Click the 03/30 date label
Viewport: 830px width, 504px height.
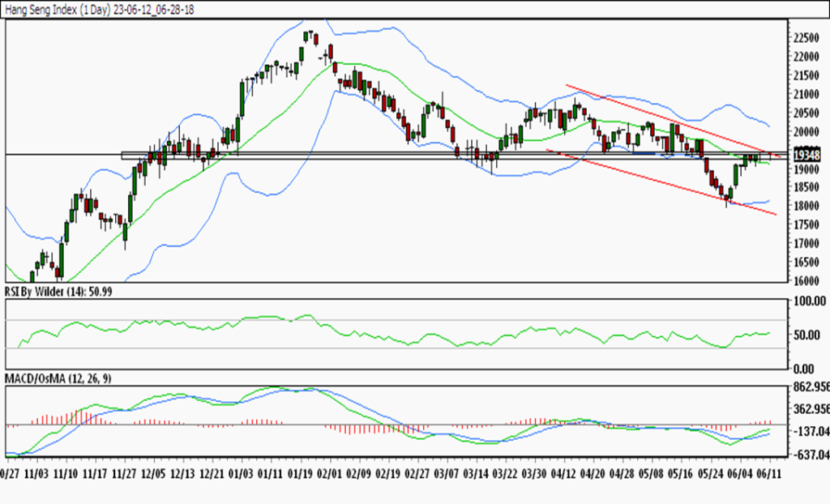click(533, 472)
